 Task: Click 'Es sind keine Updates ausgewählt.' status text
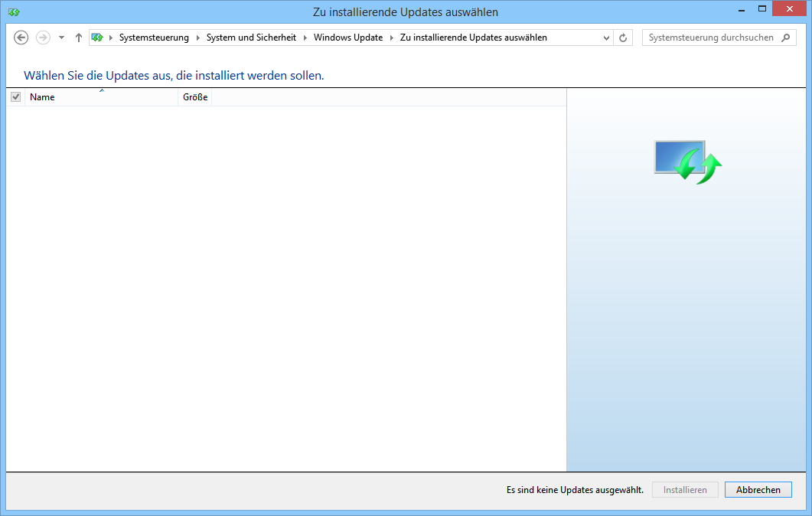click(x=575, y=489)
